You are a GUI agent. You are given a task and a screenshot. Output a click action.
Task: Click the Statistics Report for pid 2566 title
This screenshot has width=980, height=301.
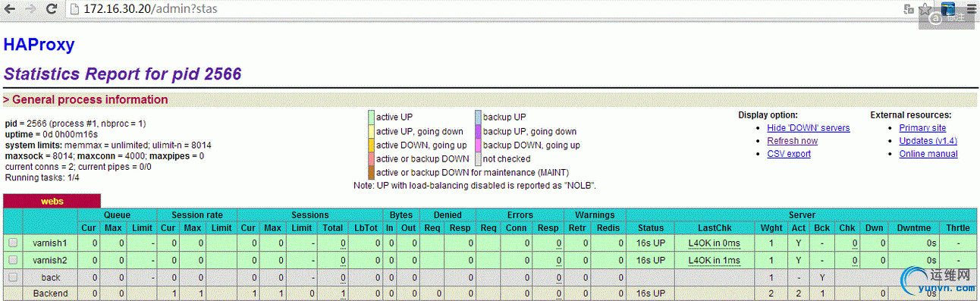(122, 74)
